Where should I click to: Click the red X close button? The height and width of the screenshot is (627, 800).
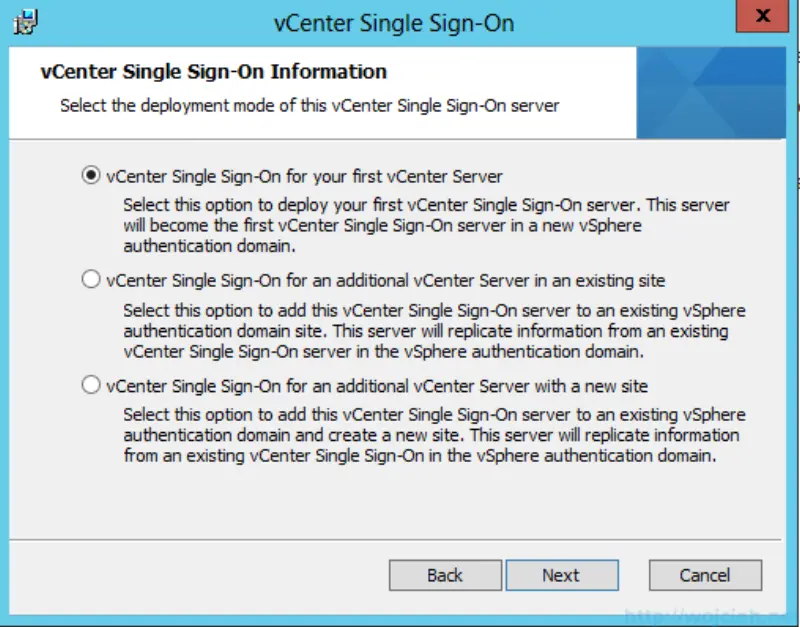(762, 16)
